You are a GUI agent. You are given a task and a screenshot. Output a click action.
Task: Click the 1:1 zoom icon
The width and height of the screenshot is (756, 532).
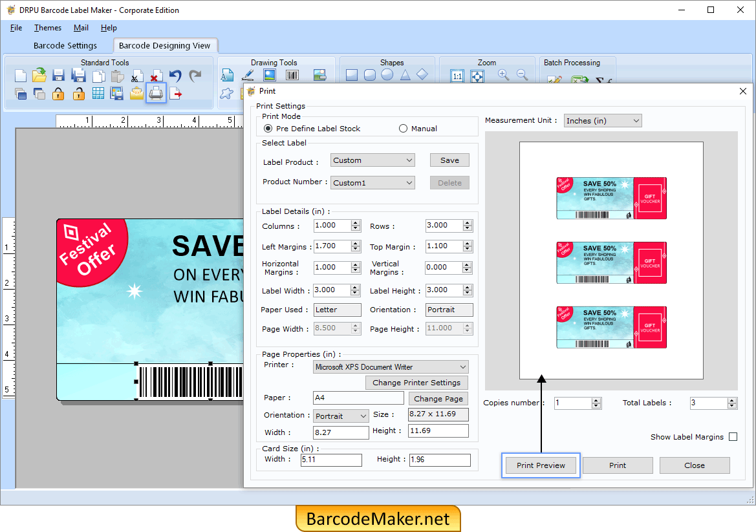tap(457, 76)
